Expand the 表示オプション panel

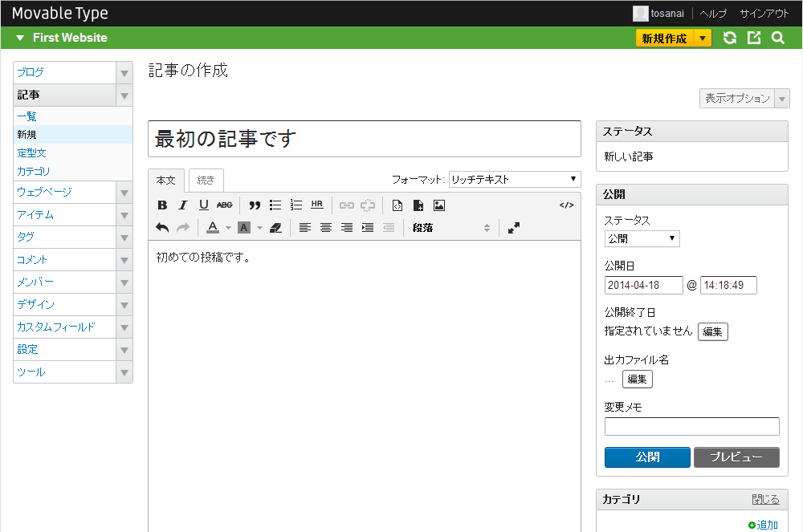click(744, 99)
